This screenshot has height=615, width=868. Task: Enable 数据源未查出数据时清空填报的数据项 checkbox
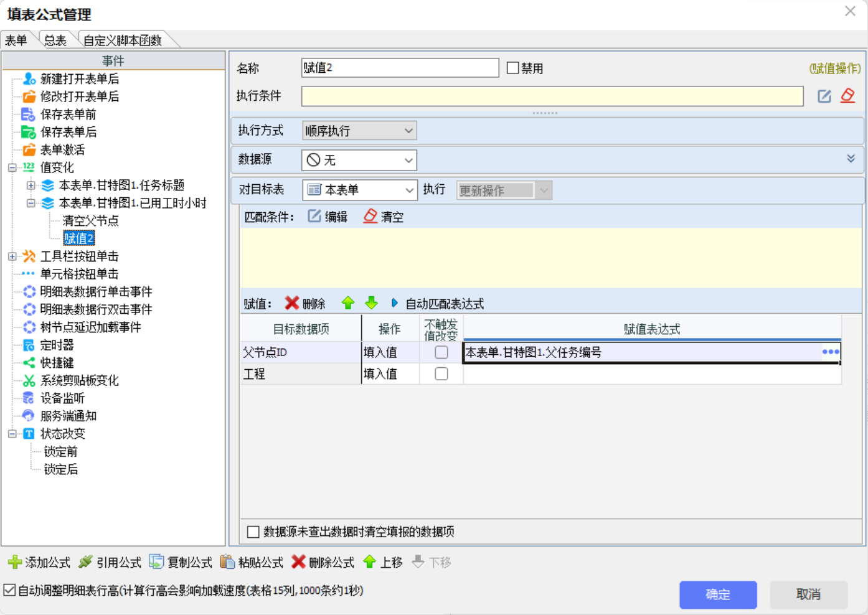coord(253,532)
